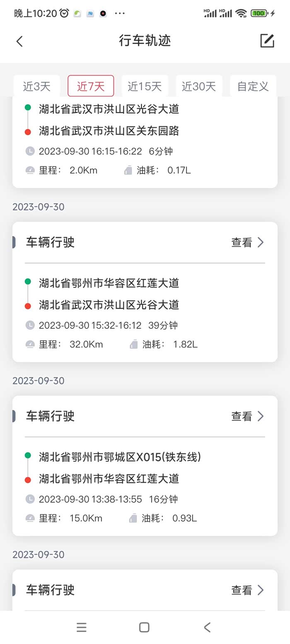Expand 查看 for 红莲大道 to 光谷大道 trip
Image resolution: width=290 pixels, height=644 pixels.
[x=247, y=242]
